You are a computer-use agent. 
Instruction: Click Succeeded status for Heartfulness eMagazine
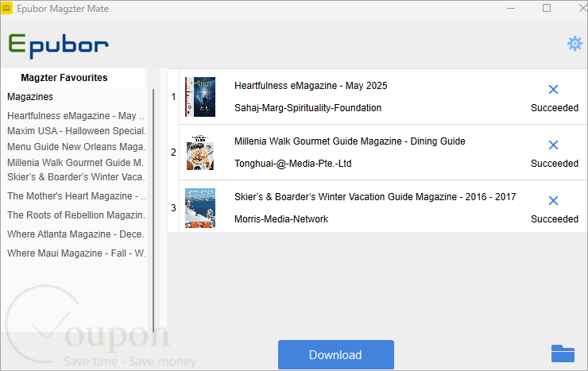click(555, 108)
